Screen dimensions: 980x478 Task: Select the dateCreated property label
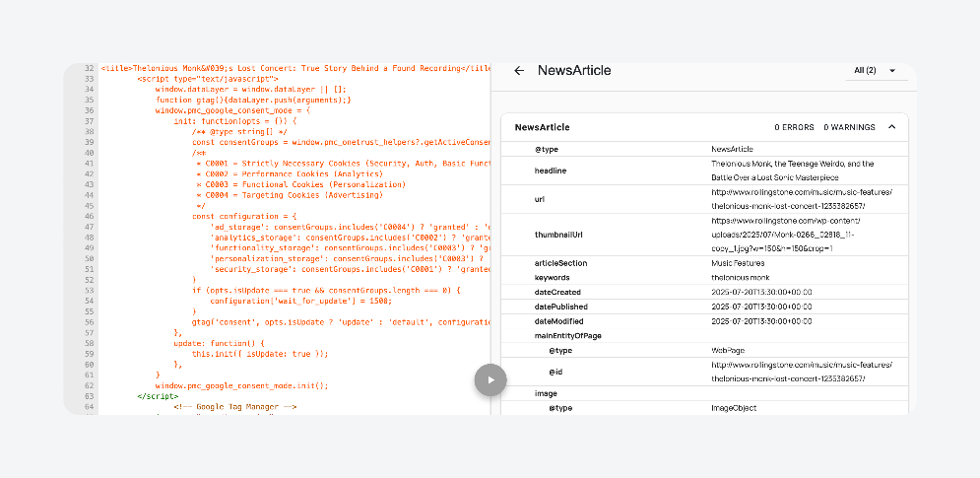pos(557,292)
